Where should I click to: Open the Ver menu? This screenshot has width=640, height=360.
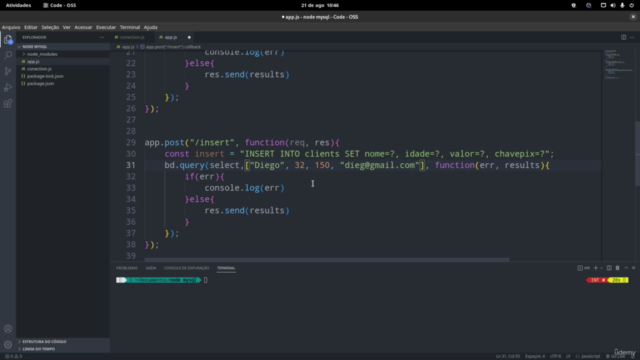(67, 27)
